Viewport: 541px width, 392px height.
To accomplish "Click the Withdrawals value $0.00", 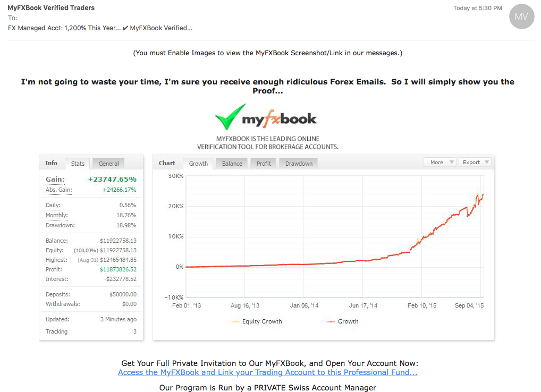I will [129, 304].
